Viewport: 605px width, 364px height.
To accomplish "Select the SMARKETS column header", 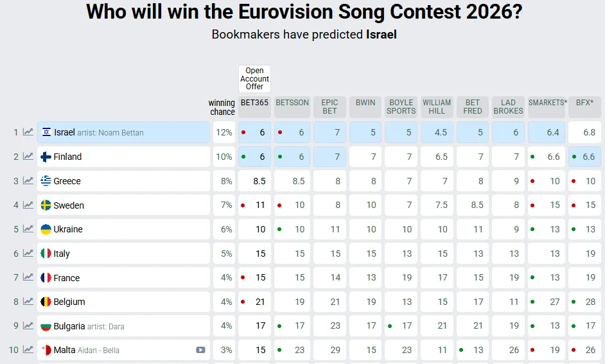I will coord(547,103).
